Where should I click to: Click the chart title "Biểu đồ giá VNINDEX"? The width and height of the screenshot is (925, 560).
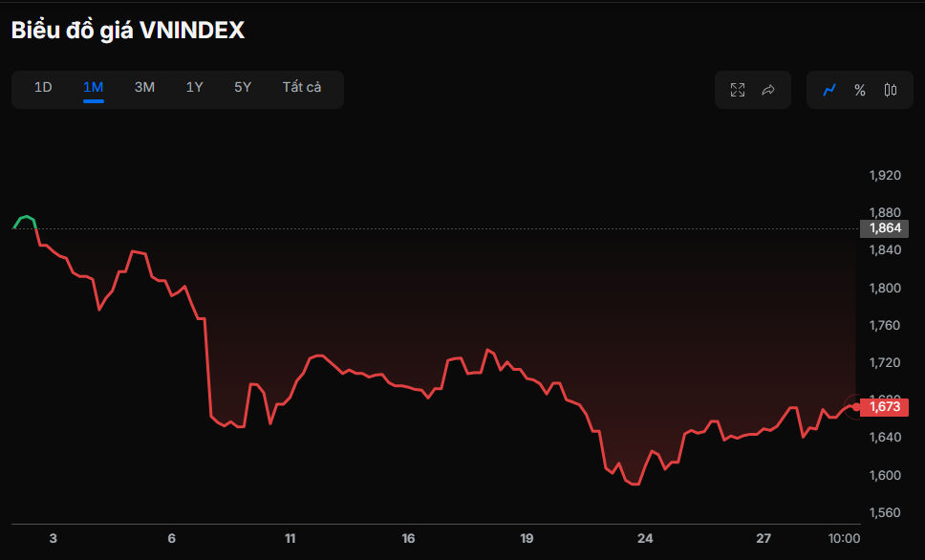[127, 30]
